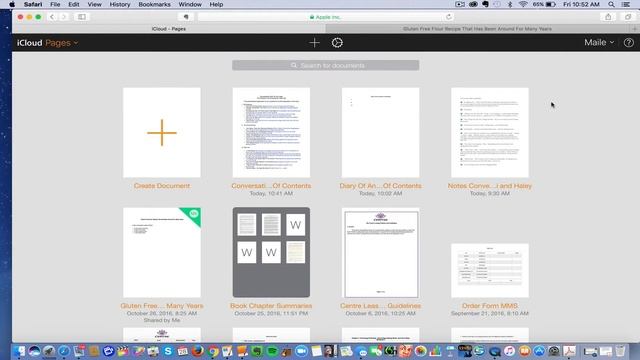Click the menu bar clock Fri 10:52 AM
This screenshot has height=360, width=640.
[x=581, y=4]
